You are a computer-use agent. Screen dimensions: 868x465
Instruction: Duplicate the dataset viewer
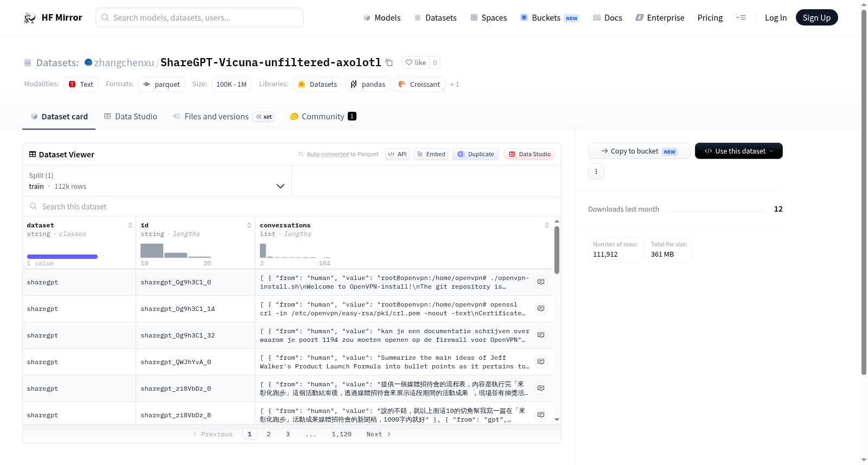(475, 154)
